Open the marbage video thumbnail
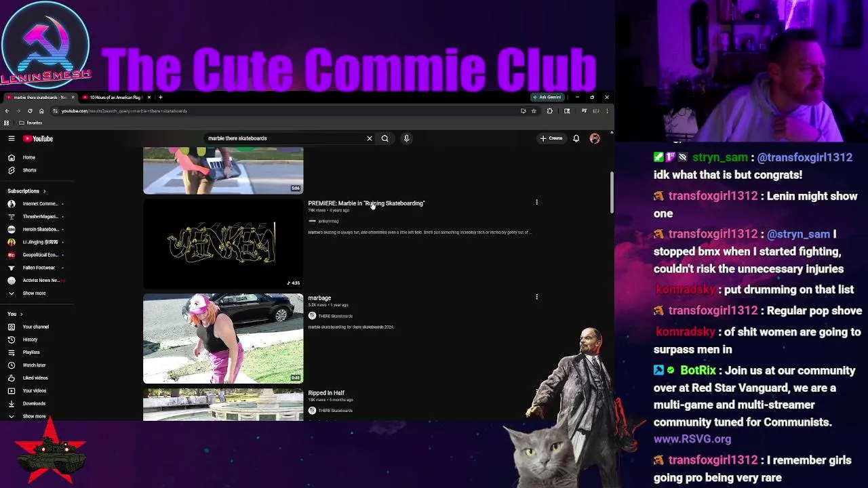Image resolution: width=868 pixels, height=488 pixels. (x=223, y=338)
